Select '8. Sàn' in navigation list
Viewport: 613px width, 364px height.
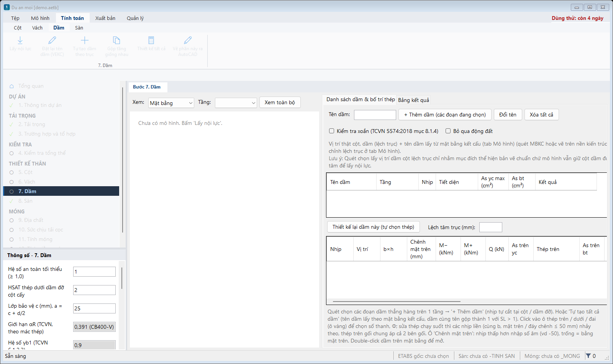point(61,201)
